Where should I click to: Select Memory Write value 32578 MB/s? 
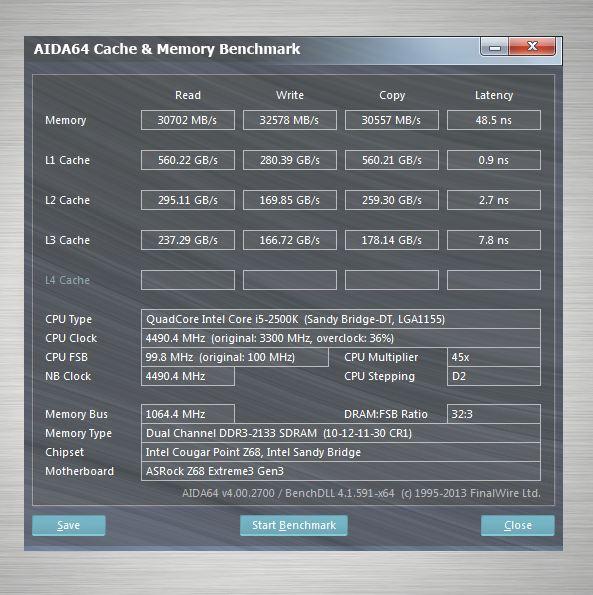pos(290,120)
